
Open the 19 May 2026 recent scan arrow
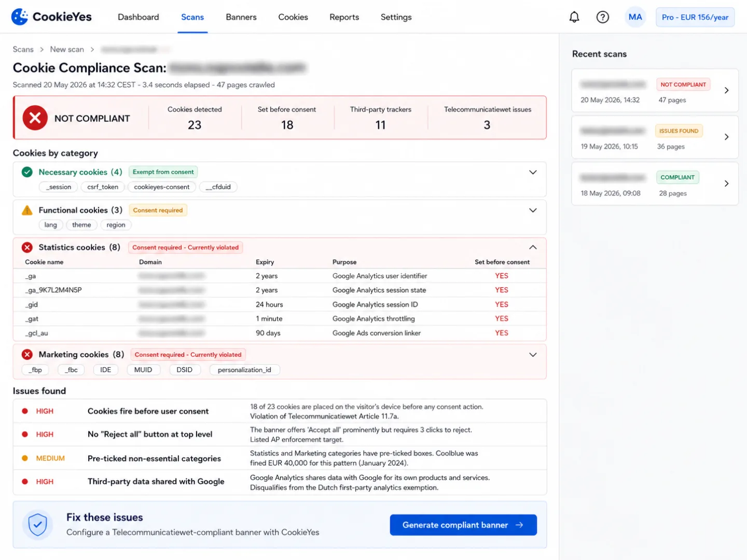(726, 137)
